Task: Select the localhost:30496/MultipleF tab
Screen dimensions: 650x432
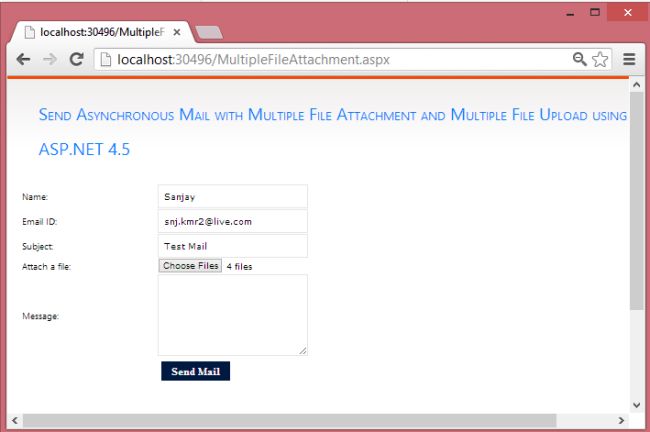Action: 102,32
